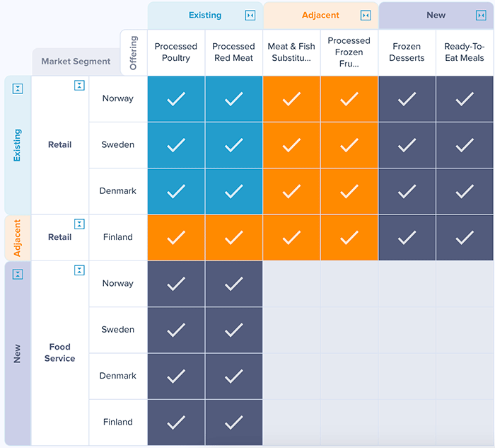
Task: Select the Processed Poultry column header
Action: (176, 52)
